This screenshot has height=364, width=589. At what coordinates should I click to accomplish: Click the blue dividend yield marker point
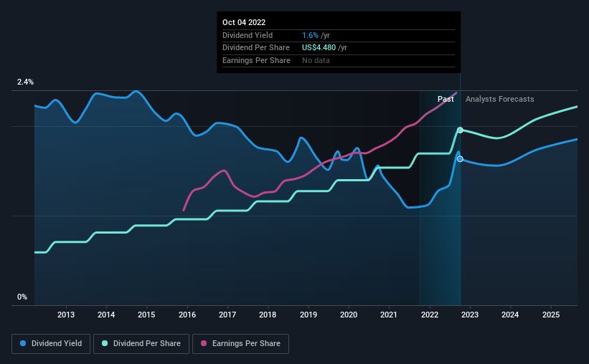460,159
